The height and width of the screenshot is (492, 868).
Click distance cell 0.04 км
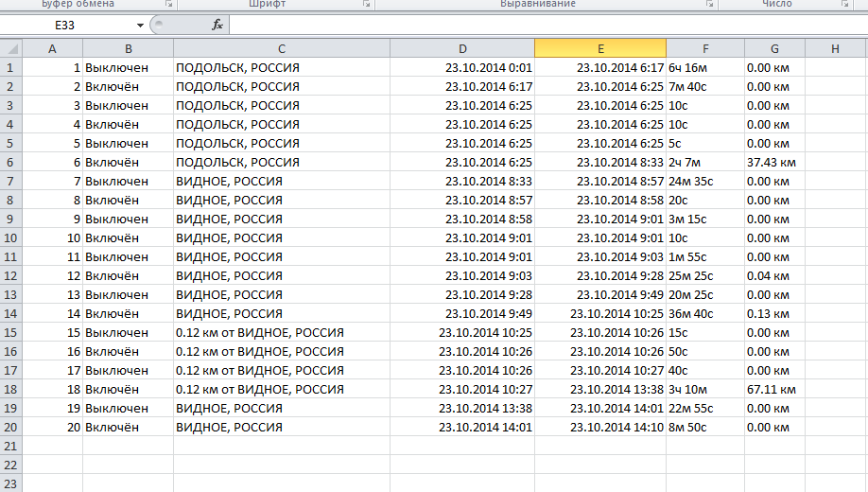pos(775,276)
